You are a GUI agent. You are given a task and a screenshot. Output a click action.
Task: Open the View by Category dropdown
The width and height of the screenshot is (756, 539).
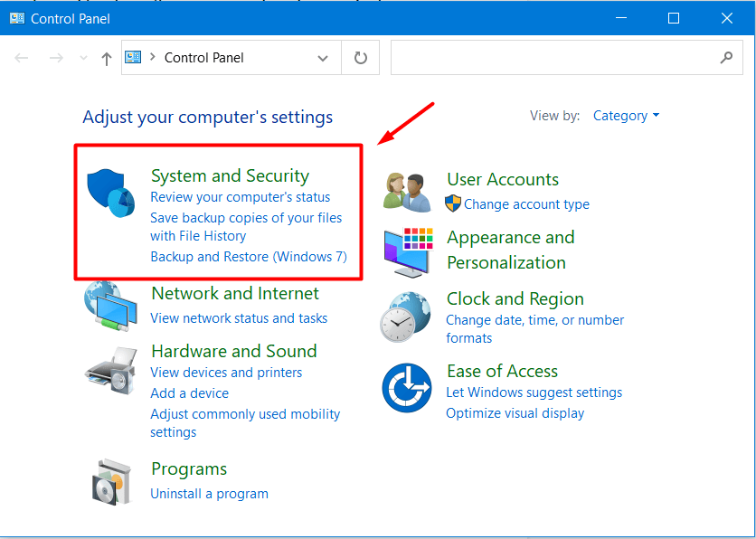[x=626, y=116]
